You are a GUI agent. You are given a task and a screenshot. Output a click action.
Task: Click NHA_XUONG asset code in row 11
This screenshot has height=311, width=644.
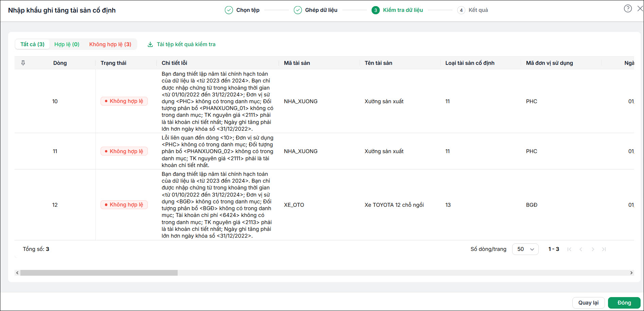301,151
